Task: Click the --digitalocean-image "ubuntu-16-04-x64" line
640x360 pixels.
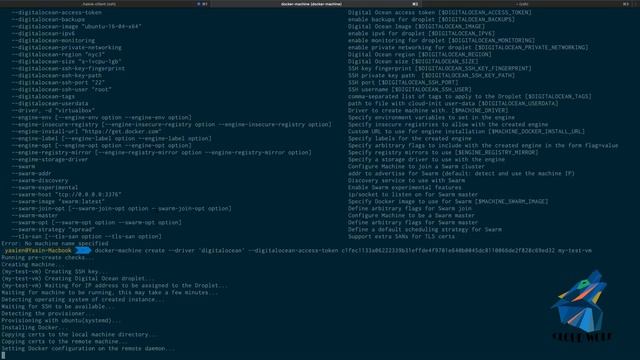Action: (x=76, y=26)
